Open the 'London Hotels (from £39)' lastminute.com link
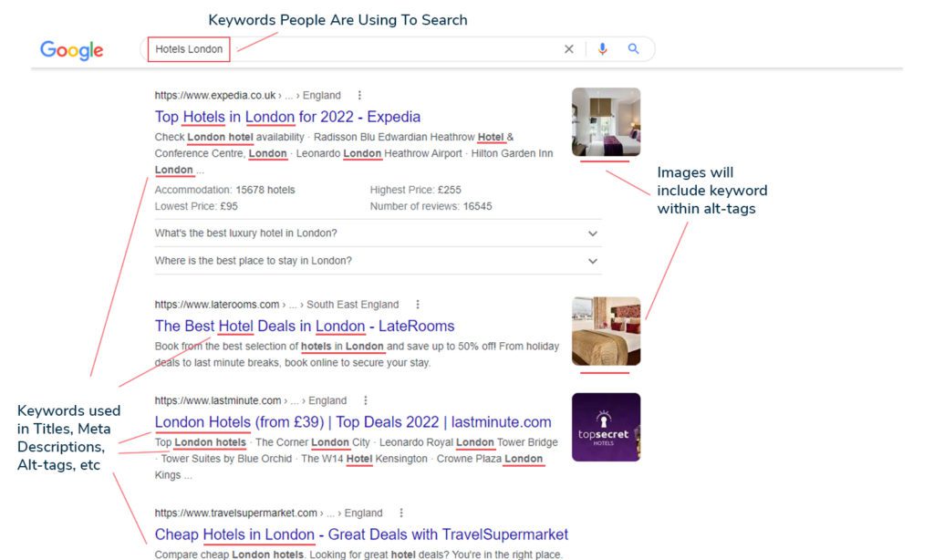Screen dimensions: 934x560 click(x=353, y=421)
